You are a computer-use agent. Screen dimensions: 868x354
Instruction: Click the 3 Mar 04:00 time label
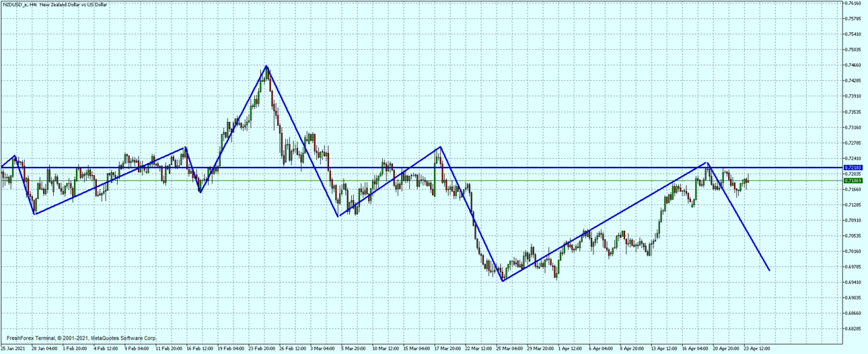(324, 349)
